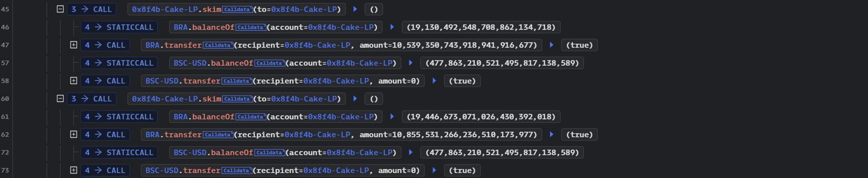Select '(true)' result on line 62

pyautogui.click(x=579, y=135)
